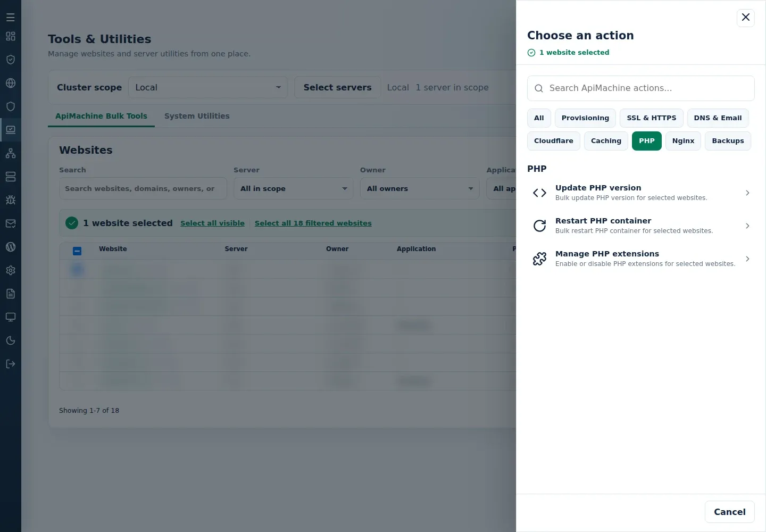This screenshot has height=532, width=766.
Task: Click the logout icon in sidebar
Action: 11,364
